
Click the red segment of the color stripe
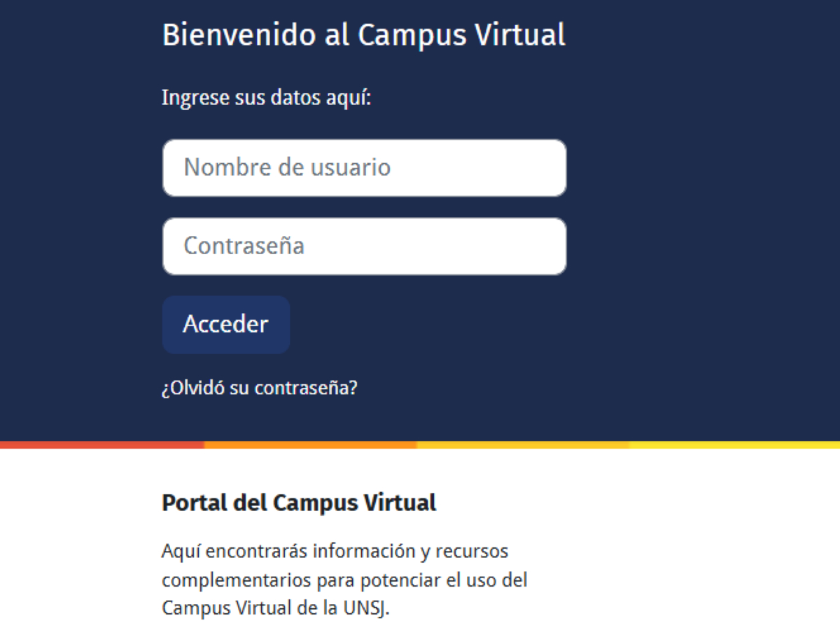[101, 444]
